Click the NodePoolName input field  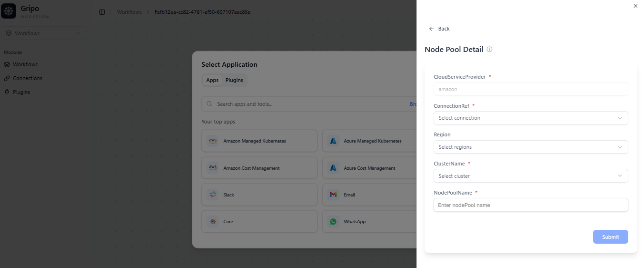[x=530, y=205]
